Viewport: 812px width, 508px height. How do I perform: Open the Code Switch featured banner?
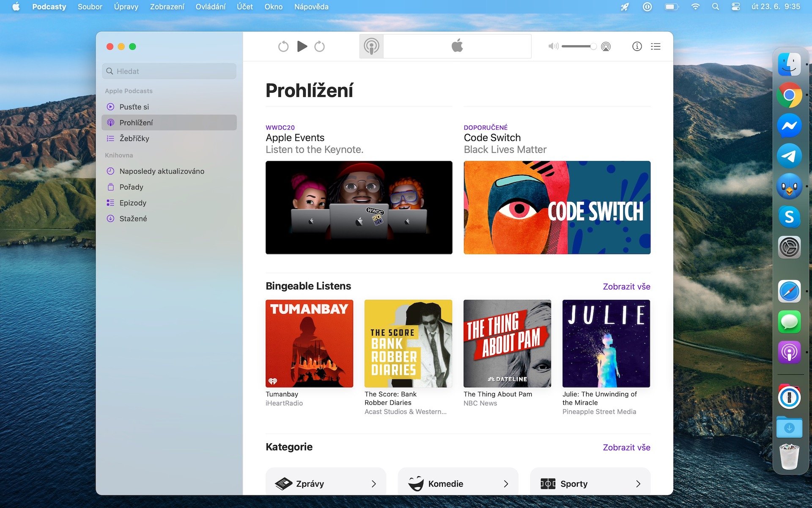point(557,207)
